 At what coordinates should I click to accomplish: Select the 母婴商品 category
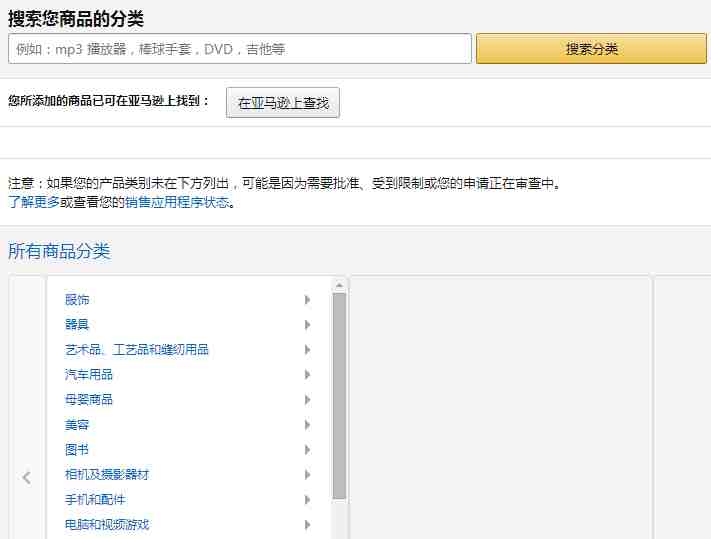(88, 400)
